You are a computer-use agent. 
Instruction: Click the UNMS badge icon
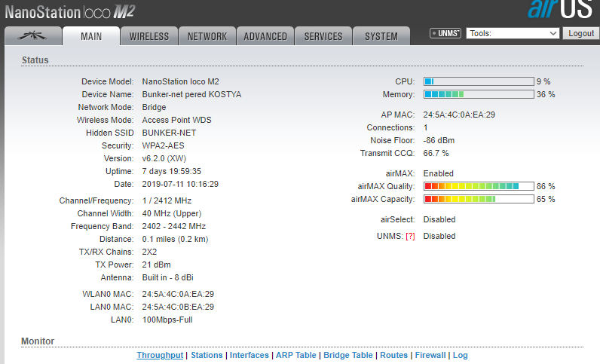point(445,34)
